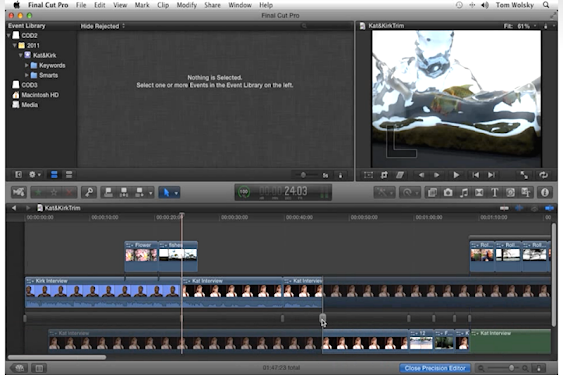This screenshot has height=375, width=563.
Task: Open the Window menu
Action: 240,5
